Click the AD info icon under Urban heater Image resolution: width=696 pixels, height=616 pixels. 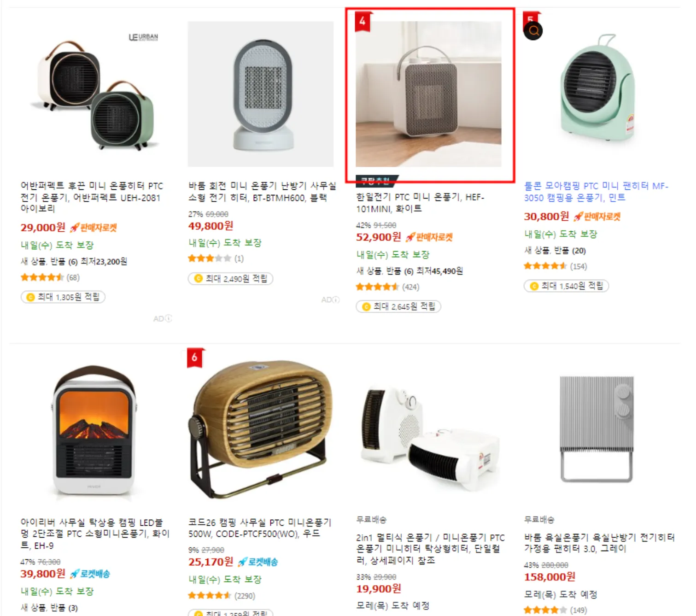169,318
